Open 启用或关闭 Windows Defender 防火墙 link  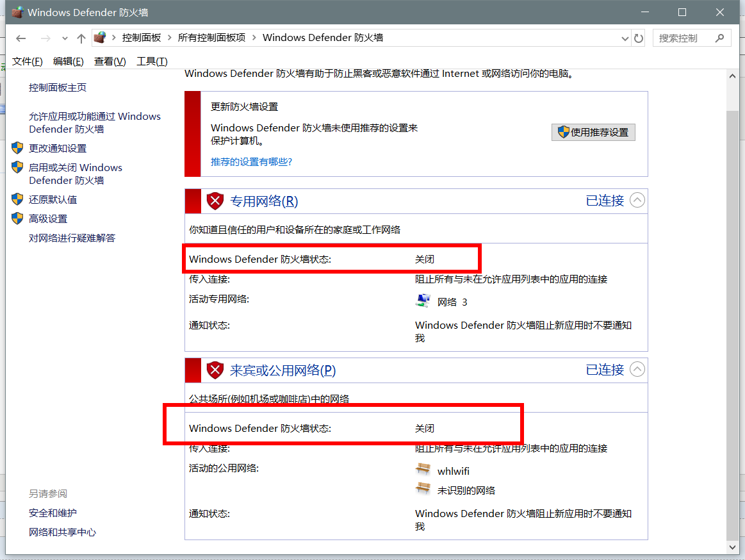[x=76, y=174]
